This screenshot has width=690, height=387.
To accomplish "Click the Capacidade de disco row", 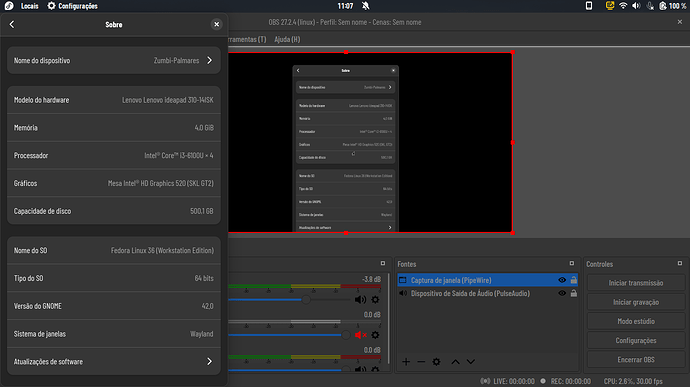I will 114,211.
